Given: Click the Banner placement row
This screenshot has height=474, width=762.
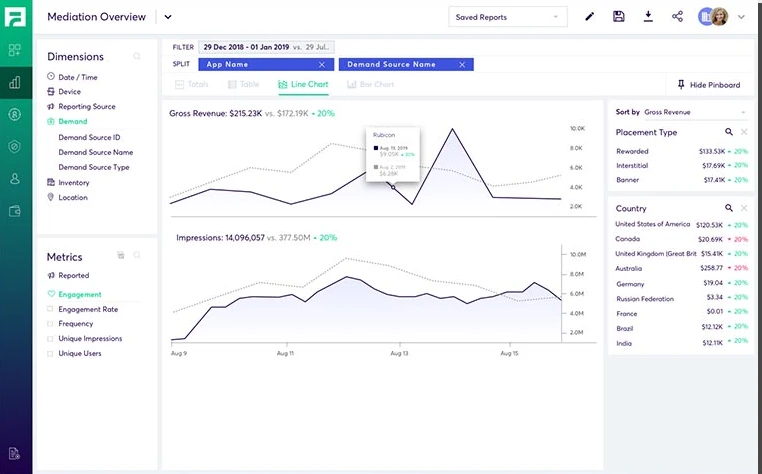Looking at the screenshot, I should pos(681,180).
